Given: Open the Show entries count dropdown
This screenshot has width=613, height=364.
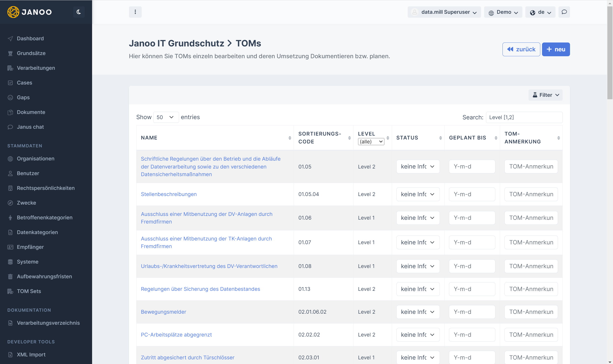Looking at the screenshot, I should tap(166, 117).
